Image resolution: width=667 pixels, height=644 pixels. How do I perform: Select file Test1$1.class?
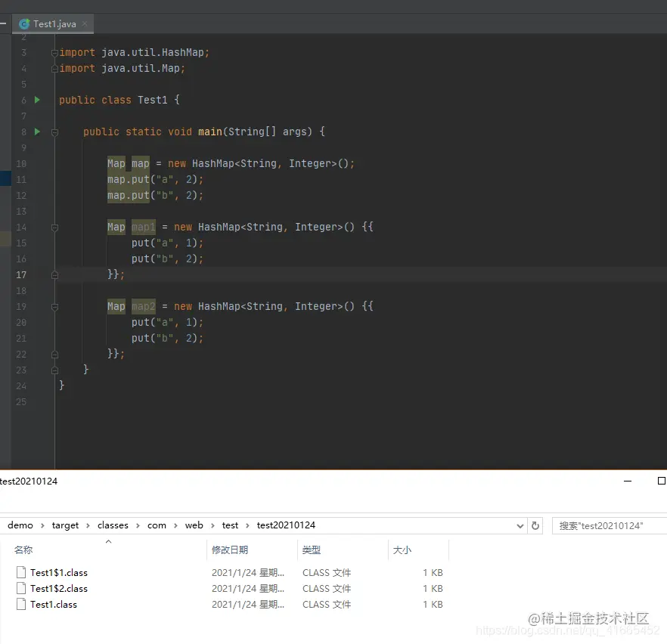pos(59,573)
